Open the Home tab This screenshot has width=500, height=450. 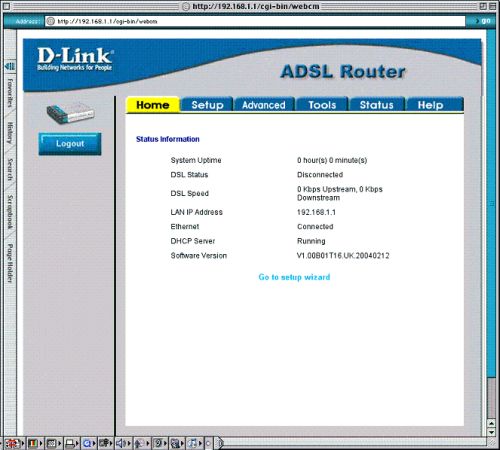click(x=153, y=105)
